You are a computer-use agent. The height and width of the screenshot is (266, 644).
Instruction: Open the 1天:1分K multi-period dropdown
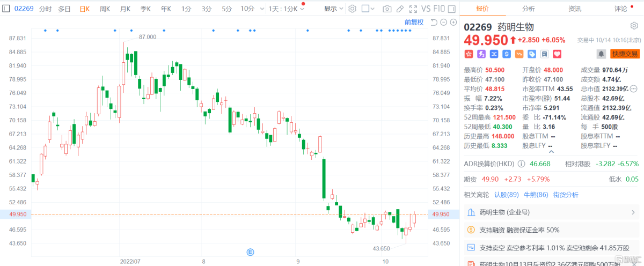click(287, 9)
